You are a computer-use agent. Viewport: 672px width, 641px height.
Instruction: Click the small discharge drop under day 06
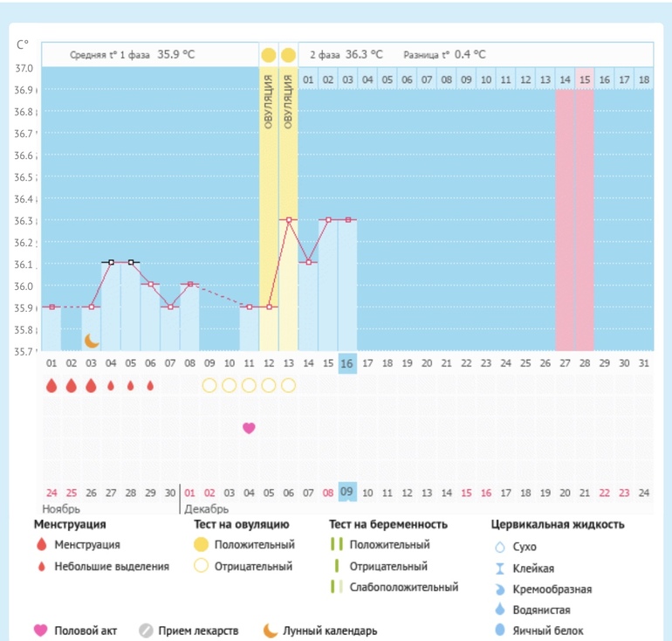pos(150,385)
